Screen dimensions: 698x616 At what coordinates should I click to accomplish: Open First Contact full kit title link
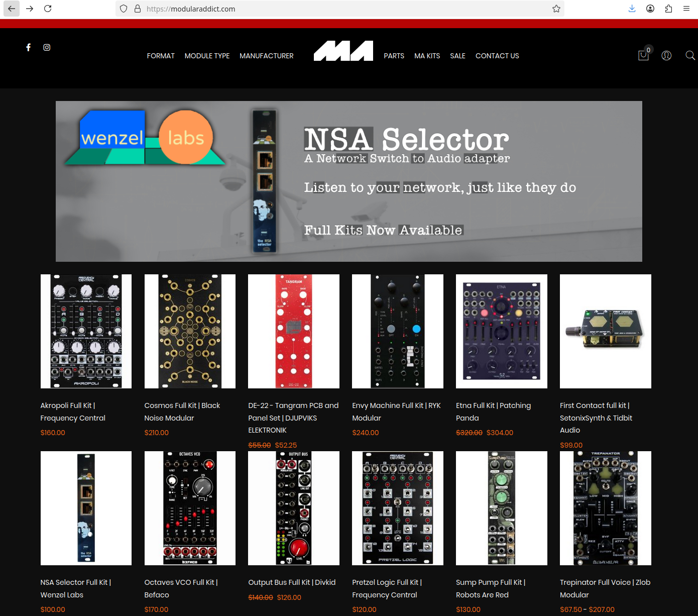click(596, 418)
